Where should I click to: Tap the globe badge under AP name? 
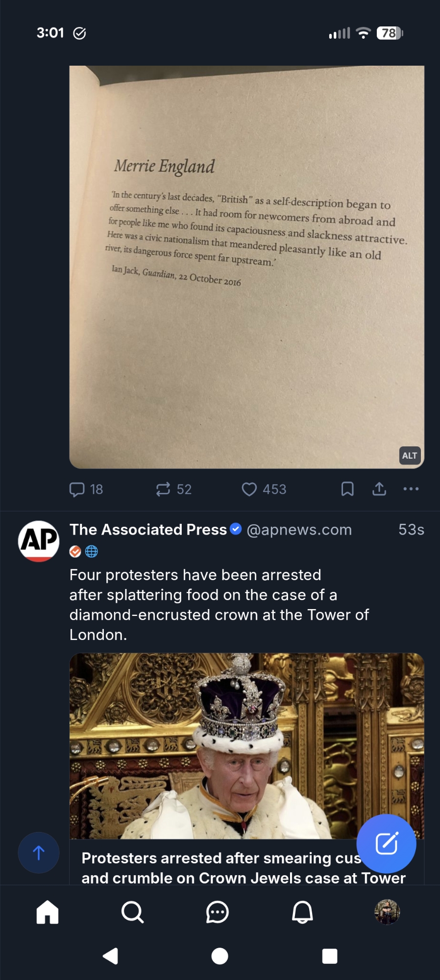(92, 552)
